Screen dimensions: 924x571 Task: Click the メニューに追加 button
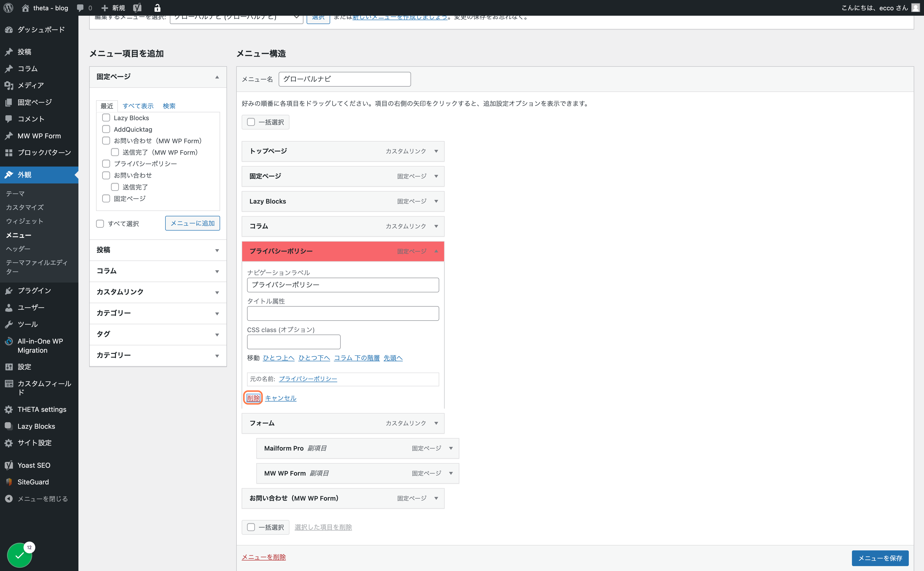coord(192,223)
